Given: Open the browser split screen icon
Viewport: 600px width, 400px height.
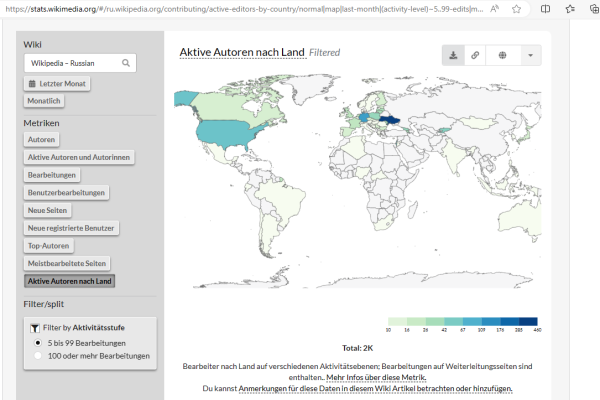Looking at the screenshot, I should click(x=543, y=7).
